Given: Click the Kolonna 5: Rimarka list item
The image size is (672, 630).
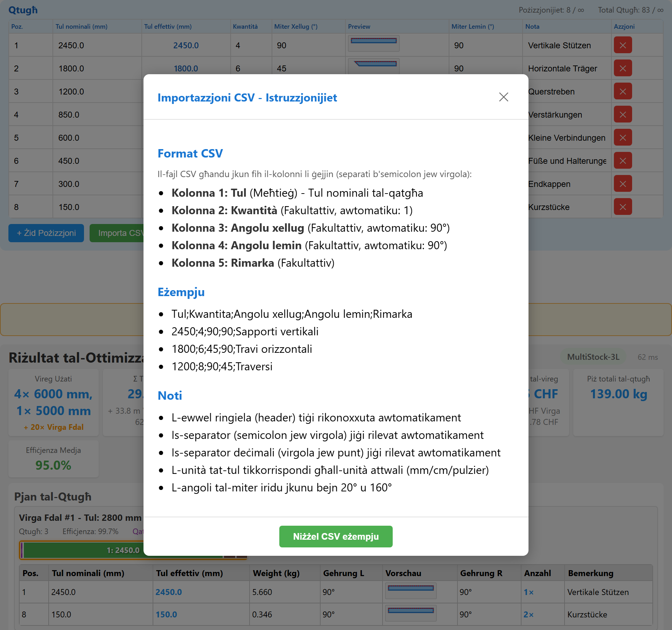Looking at the screenshot, I should pos(253,263).
